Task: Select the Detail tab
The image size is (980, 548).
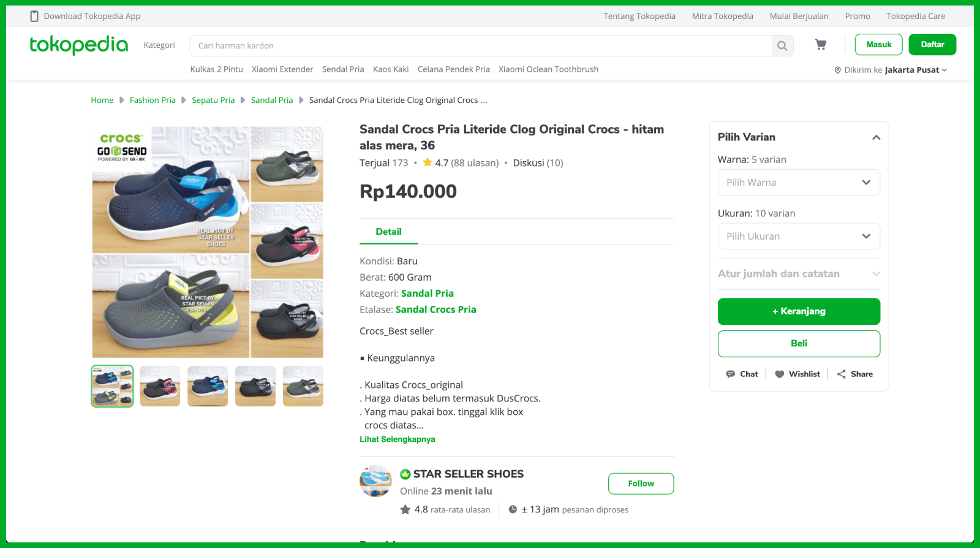Action: (388, 232)
